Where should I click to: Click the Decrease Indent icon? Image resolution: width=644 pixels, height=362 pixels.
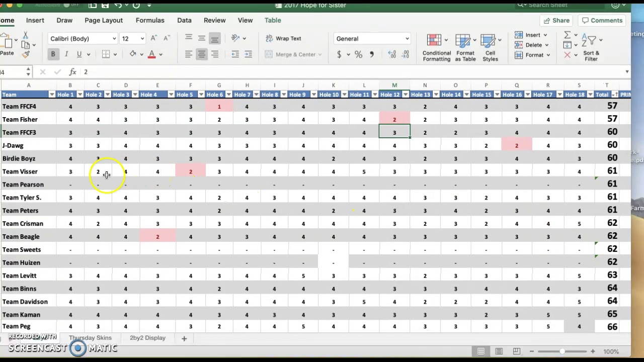(235, 54)
